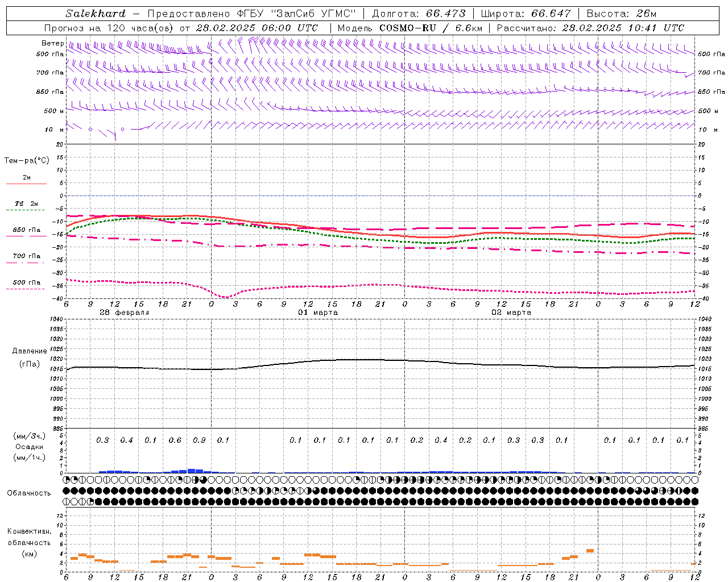Click the 'Облачность' cloud cover label
The height and width of the screenshot is (582, 728).
click(x=28, y=493)
